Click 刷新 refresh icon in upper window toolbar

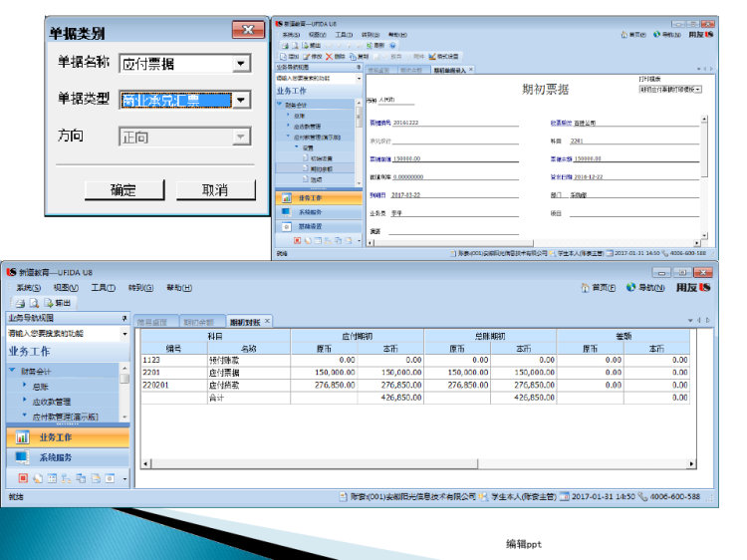[x=370, y=45]
